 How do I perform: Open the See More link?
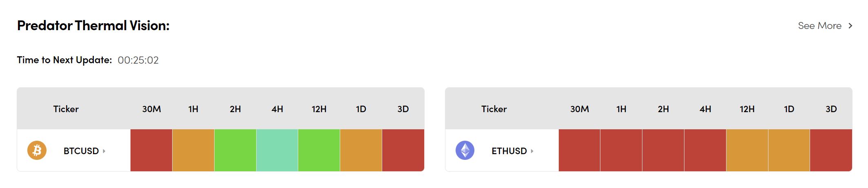point(819,26)
